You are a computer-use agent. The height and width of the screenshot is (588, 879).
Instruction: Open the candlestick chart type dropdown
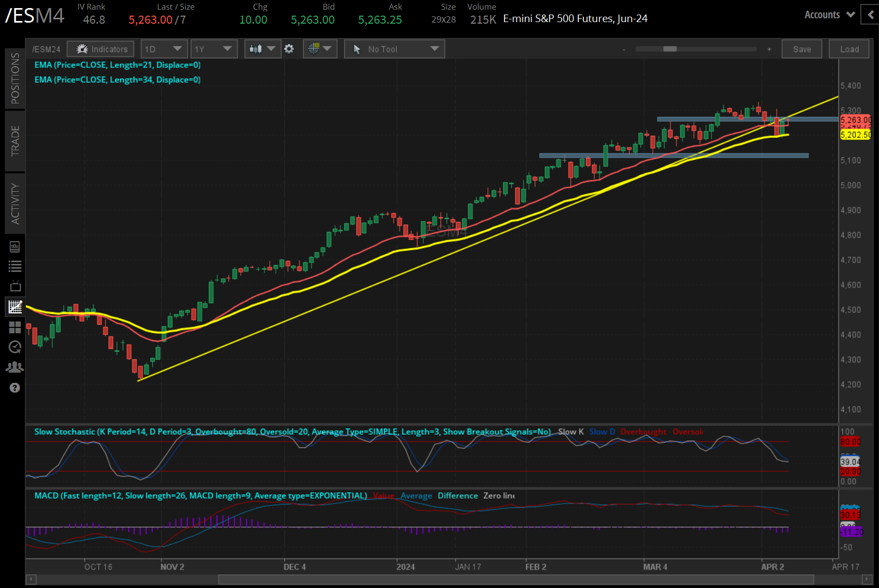click(262, 49)
